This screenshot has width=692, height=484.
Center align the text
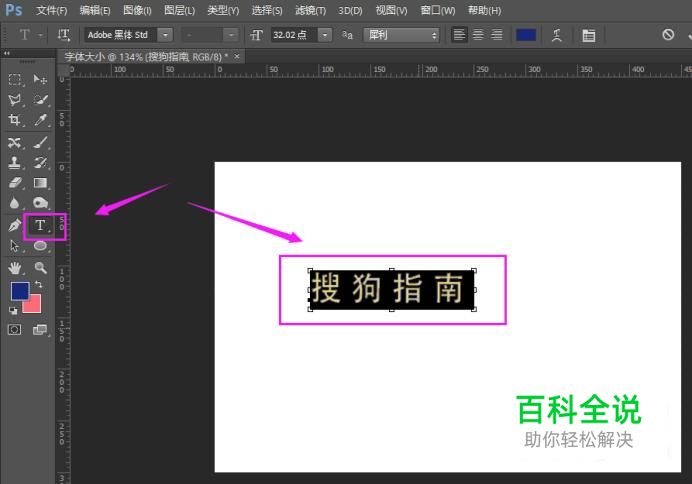(x=478, y=35)
